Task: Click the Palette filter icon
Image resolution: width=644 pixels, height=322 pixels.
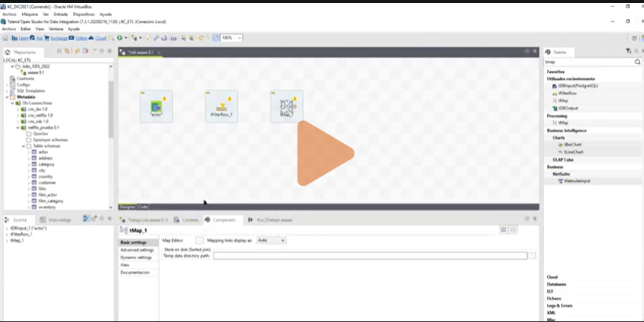Action: tap(629, 51)
